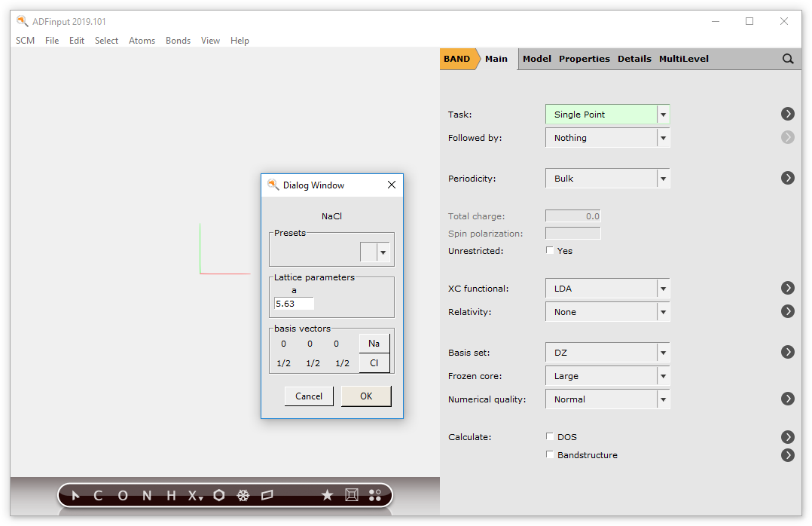This screenshot has height=526, width=812.
Task: Enable the Bandstructure checkbox
Action: point(549,454)
